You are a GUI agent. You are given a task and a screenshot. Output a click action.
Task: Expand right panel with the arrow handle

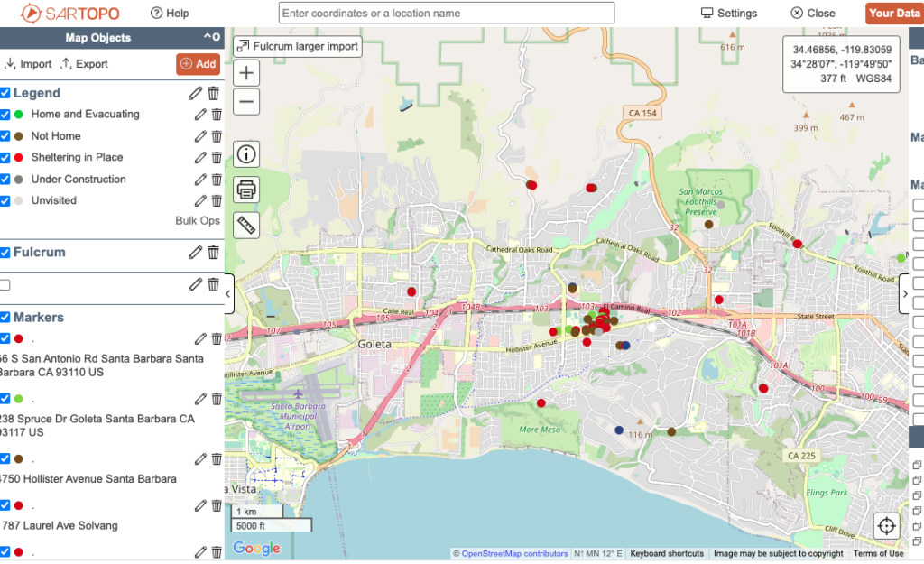[x=904, y=294]
